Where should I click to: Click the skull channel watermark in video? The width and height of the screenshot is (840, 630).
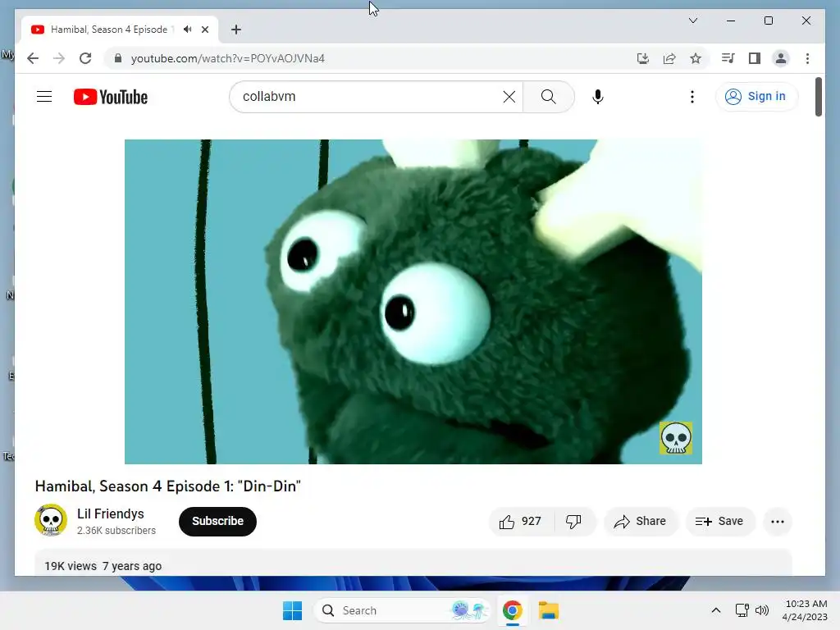coord(676,438)
